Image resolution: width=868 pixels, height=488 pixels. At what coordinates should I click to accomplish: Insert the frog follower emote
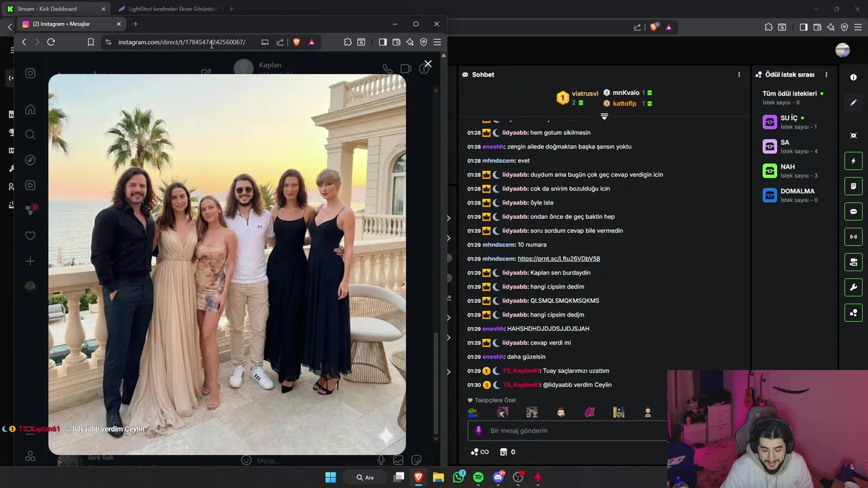pyautogui.click(x=473, y=412)
